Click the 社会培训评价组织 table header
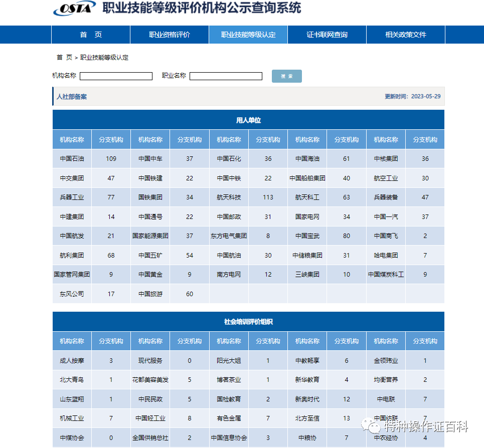 click(248, 322)
